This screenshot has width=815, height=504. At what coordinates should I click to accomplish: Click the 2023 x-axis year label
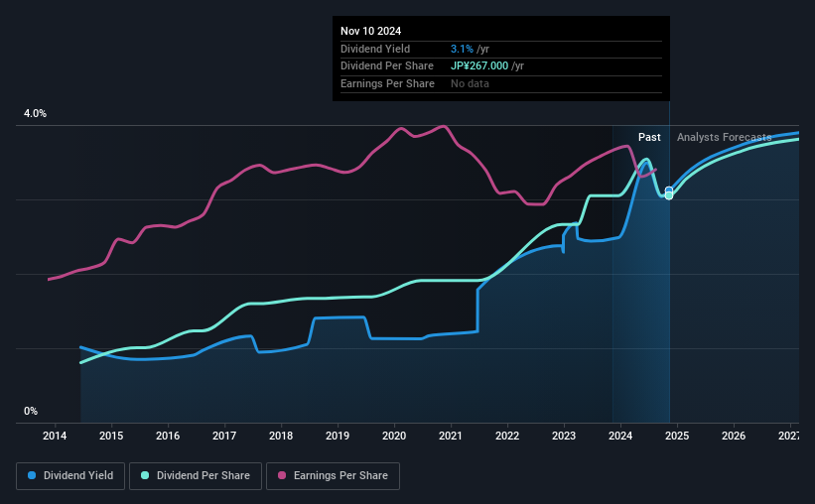pos(564,436)
